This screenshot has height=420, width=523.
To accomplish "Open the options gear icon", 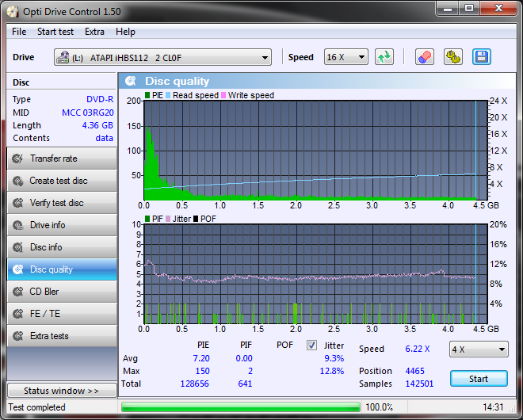I will coord(453,57).
